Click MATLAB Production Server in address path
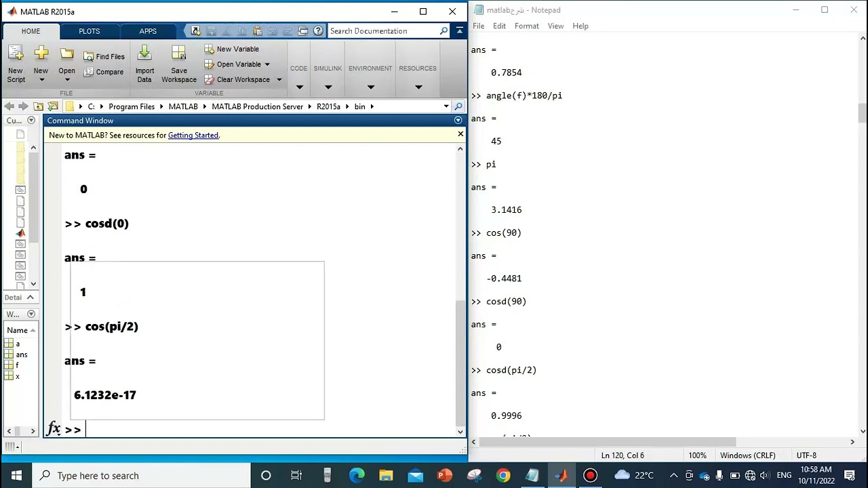Viewport: 868px width, 488px height. 257,106
